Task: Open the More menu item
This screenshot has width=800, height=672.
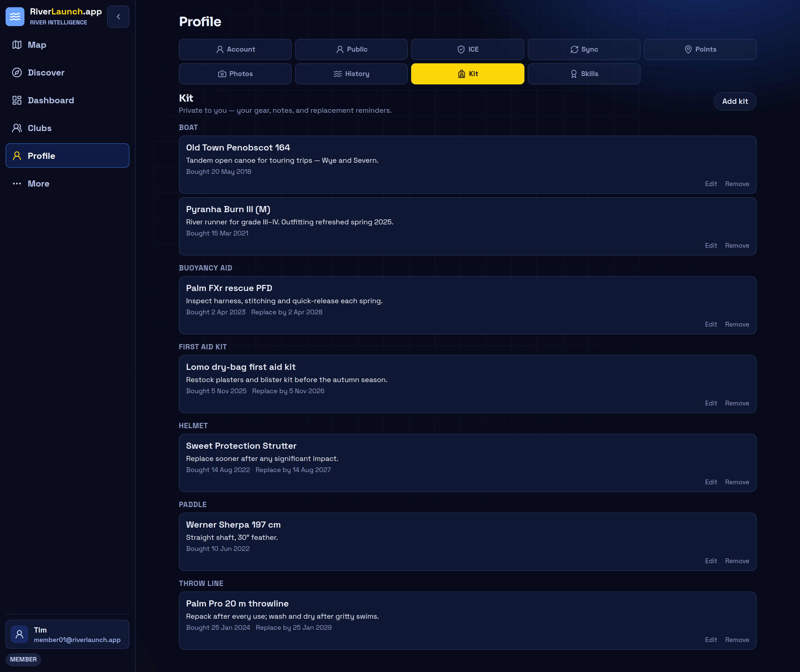Action: click(x=67, y=184)
